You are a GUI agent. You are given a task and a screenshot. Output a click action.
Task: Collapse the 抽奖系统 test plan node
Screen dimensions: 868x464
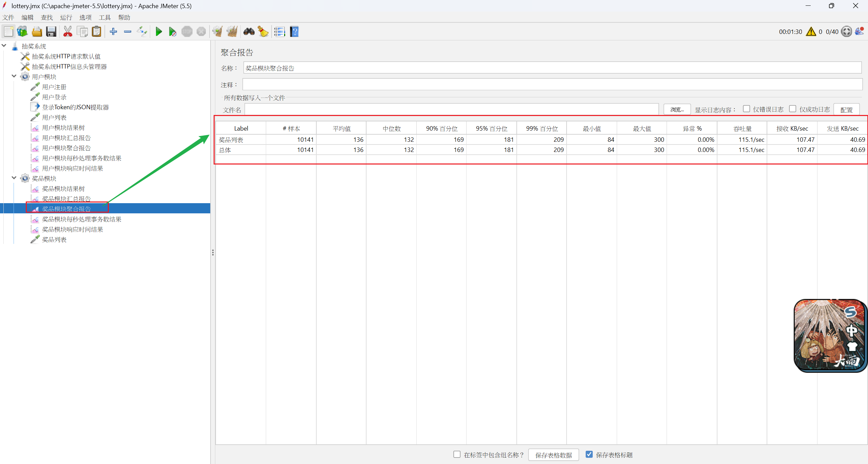[4, 46]
